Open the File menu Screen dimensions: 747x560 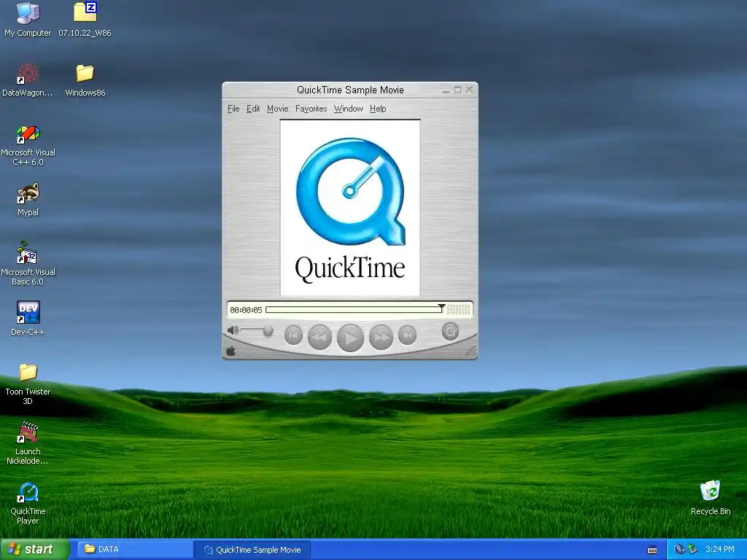coord(233,109)
